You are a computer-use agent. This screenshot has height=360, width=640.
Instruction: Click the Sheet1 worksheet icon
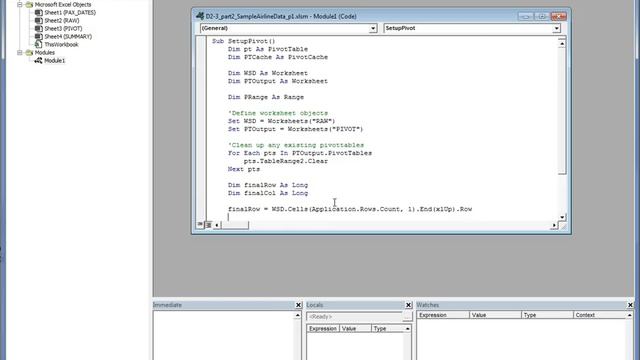(38, 13)
